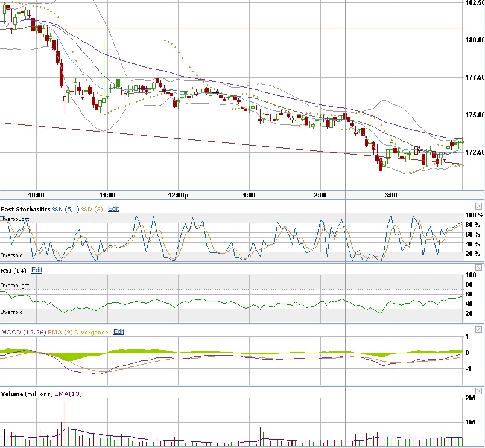Click the 11:00 time axis label
The image size is (485, 448).
pos(107,195)
